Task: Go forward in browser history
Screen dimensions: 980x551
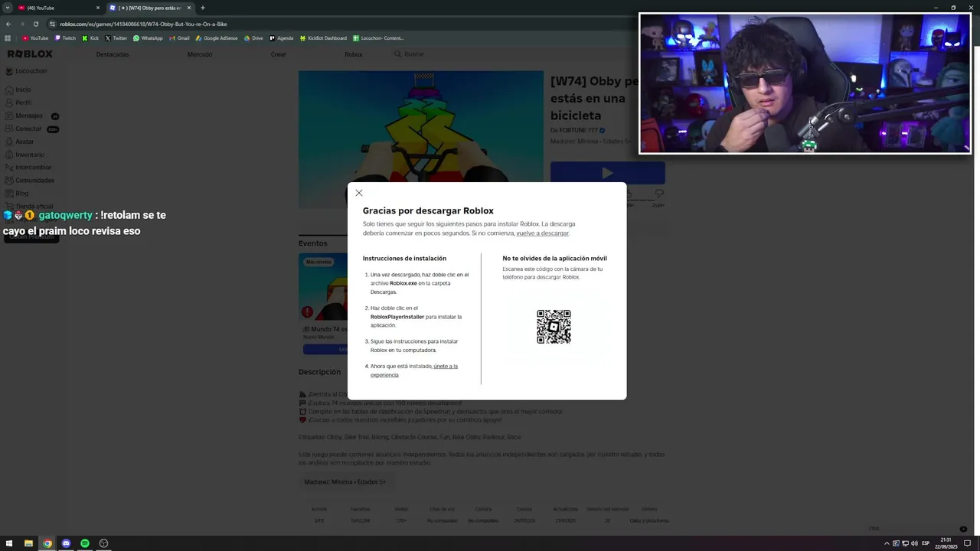Action: [x=21, y=24]
